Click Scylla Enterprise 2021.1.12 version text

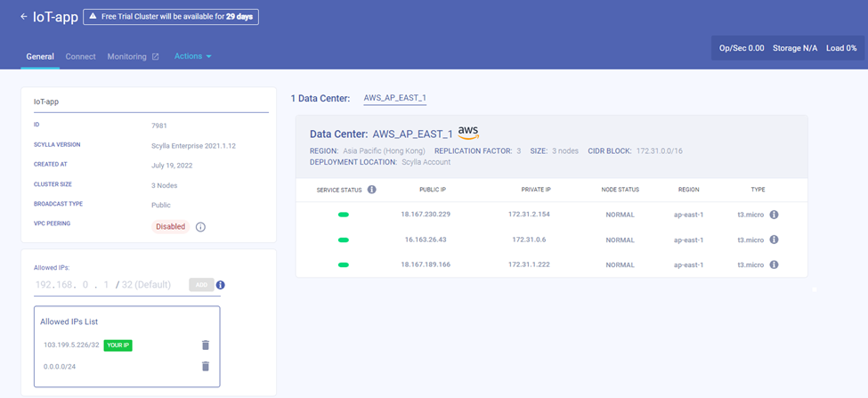pos(194,145)
